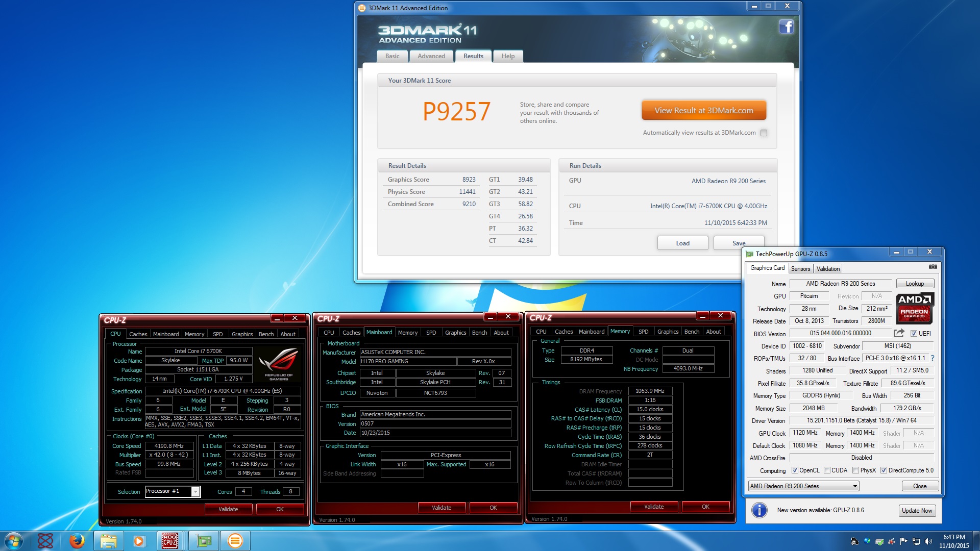Click the GPU-Z graphics card taskbar icon

pyautogui.click(x=204, y=541)
